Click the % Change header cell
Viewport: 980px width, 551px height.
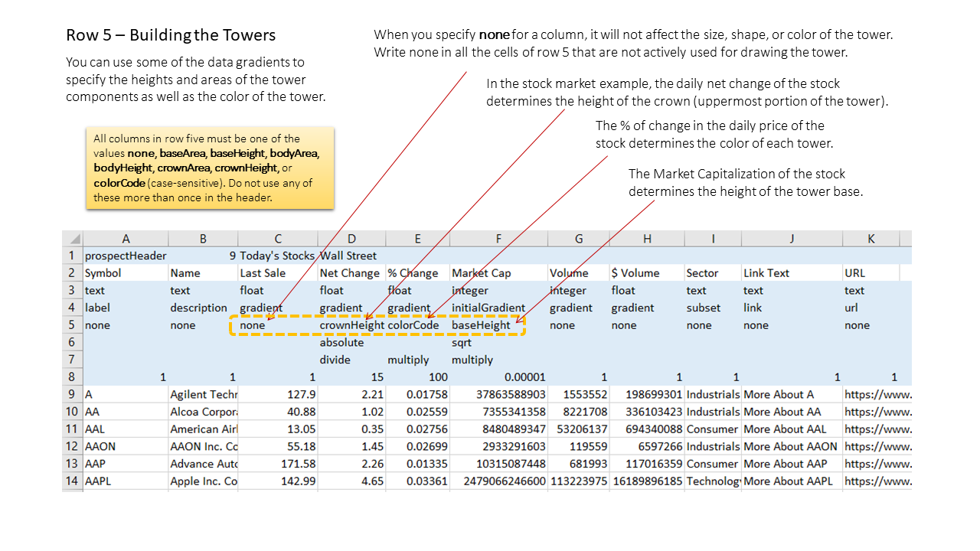click(x=417, y=273)
